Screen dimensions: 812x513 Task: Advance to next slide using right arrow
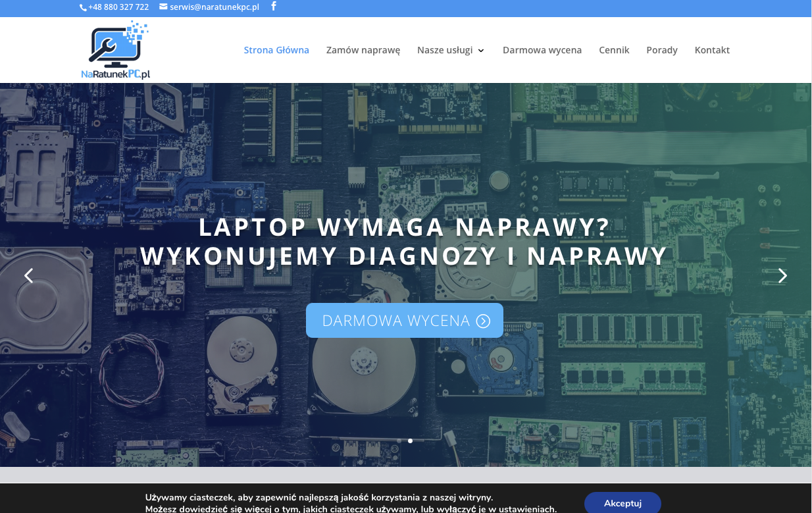pos(782,275)
